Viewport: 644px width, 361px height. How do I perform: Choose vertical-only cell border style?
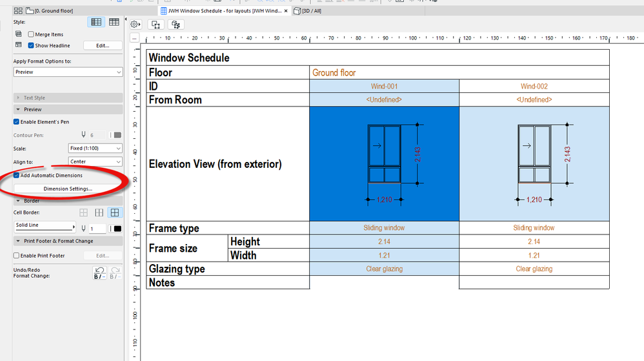coord(99,212)
